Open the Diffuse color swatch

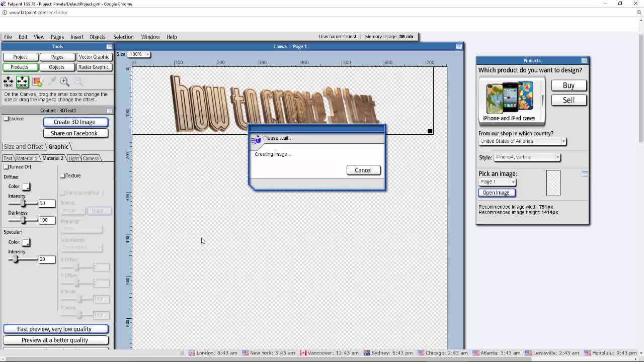click(26, 187)
